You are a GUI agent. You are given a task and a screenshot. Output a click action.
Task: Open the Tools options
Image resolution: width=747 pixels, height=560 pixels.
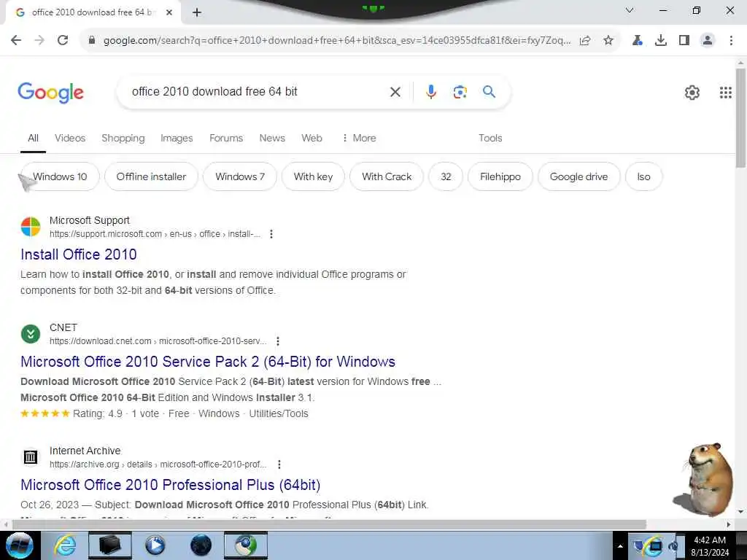tap(490, 138)
